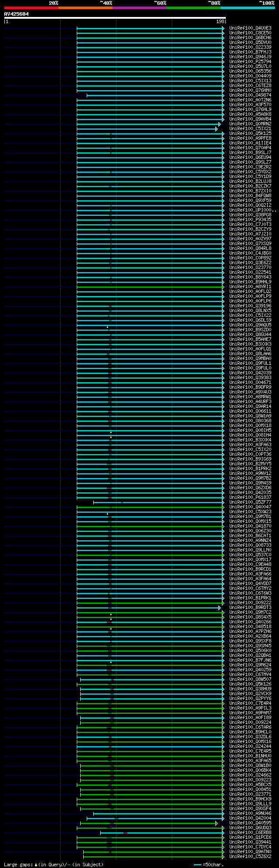Select label UniRef100_Q84RL8
Image resolution: width=279 pixels, height=868 pixels.
pyautogui.click(x=250, y=249)
